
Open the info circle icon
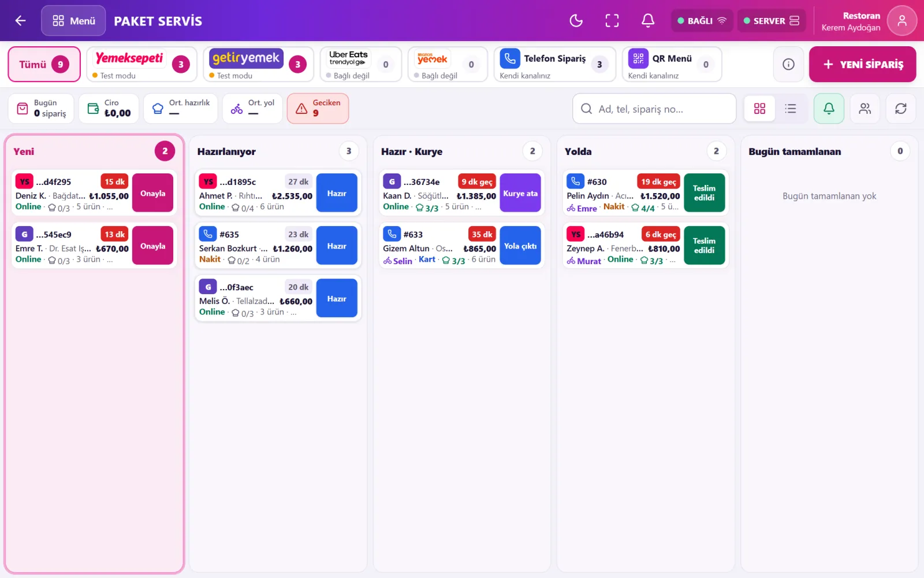pyautogui.click(x=788, y=64)
